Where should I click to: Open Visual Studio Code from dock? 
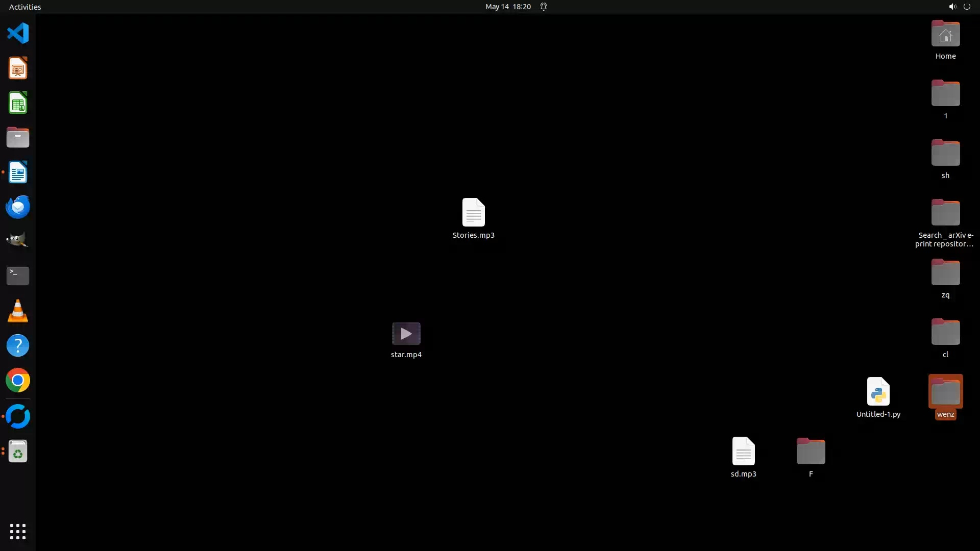pyautogui.click(x=18, y=34)
